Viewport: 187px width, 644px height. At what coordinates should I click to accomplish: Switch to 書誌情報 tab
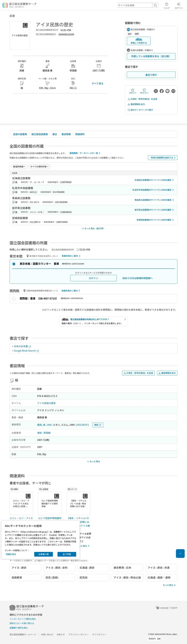[x=66, y=134]
